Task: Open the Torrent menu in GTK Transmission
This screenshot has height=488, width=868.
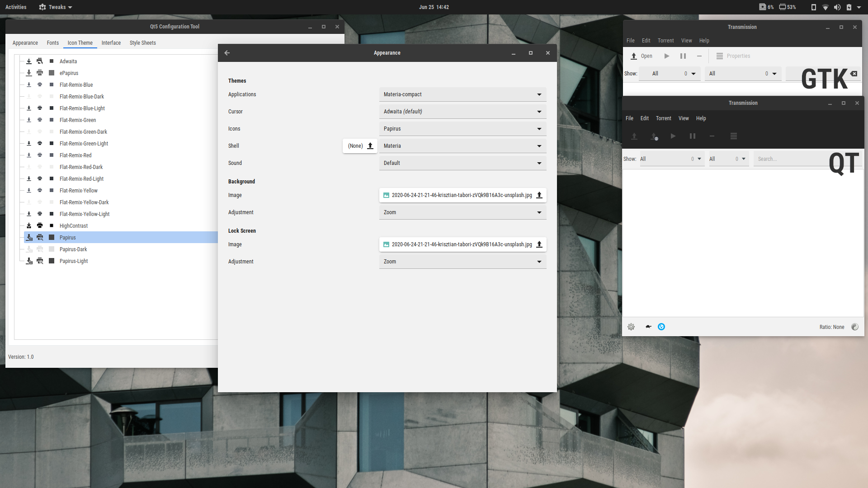Action: tap(665, 41)
